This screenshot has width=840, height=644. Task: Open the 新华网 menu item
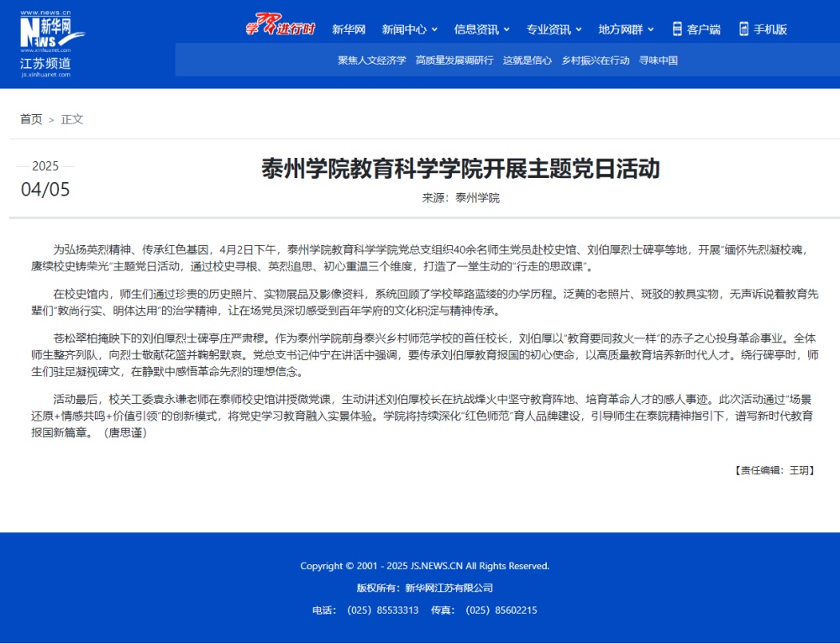(x=349, y=29)
